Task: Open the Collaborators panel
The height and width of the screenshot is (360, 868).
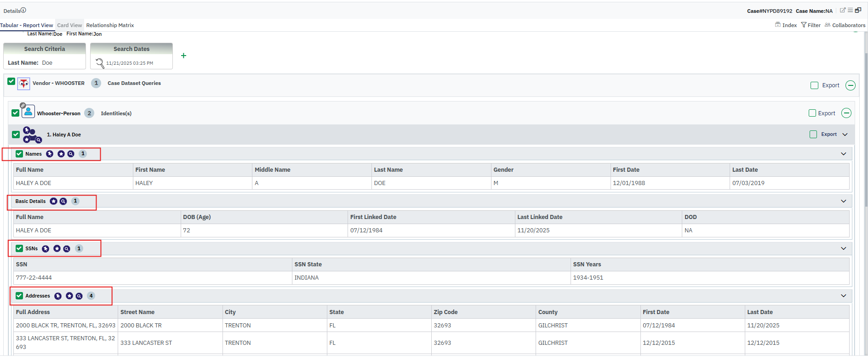Action: (x=845, y=25)
